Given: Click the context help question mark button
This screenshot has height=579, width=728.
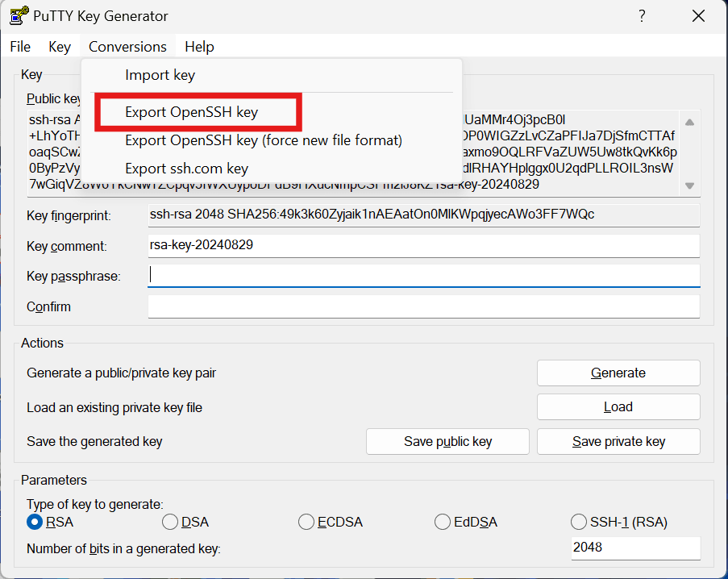Looking at the screenshot, I should [x=642, y=16].
